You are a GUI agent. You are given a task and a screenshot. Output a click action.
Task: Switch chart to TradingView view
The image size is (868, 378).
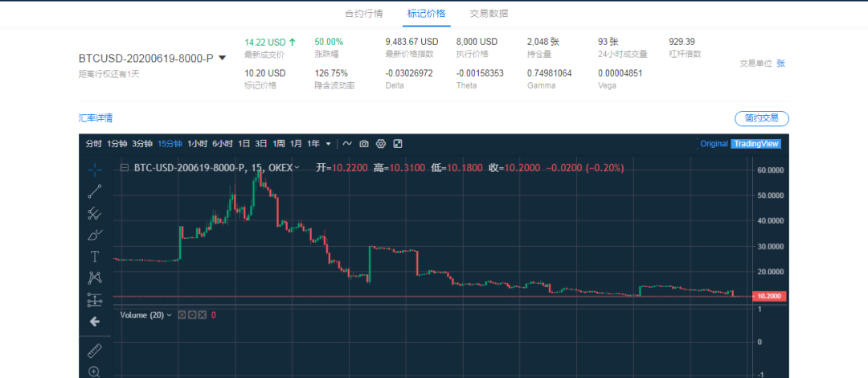pyautogui.click(x=756, y=143)
